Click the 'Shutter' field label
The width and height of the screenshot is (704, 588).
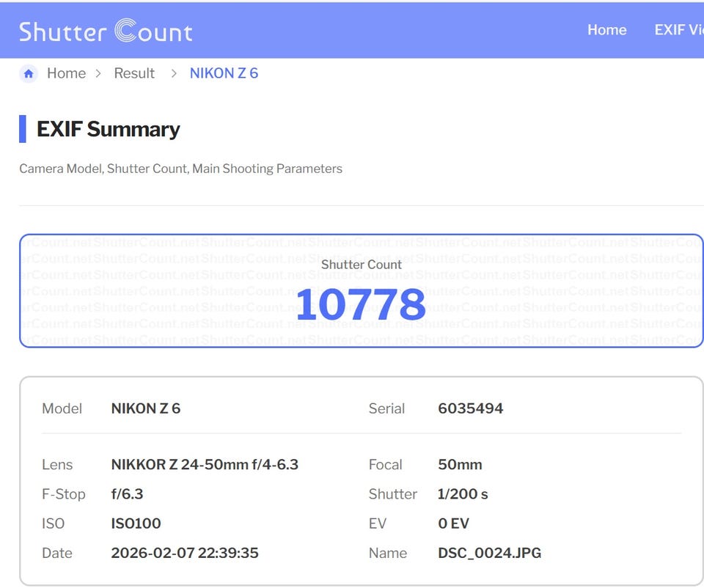[393, 494]
